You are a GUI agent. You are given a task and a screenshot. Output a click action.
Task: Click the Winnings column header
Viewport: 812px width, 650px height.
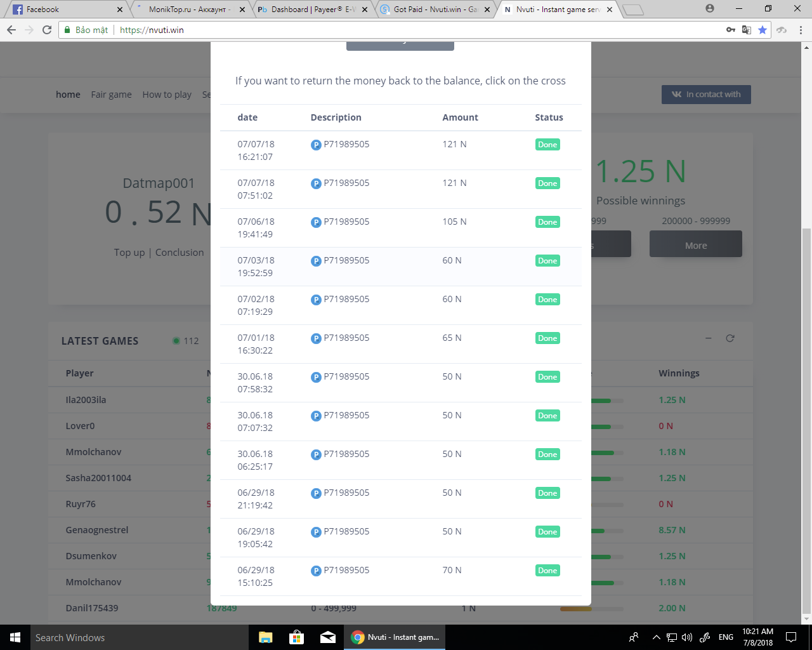[679, 373]
